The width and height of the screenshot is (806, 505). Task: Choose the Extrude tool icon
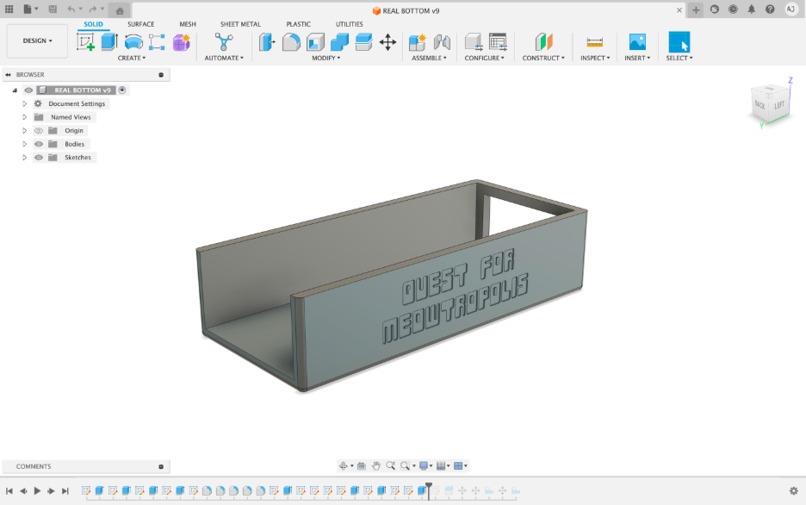point(109,42)
